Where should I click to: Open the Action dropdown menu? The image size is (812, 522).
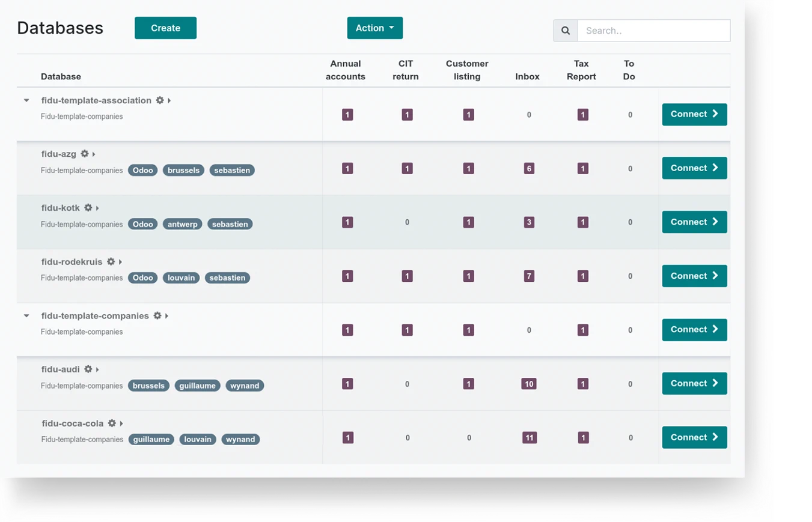pyautogui.click(x=375, y=28)
